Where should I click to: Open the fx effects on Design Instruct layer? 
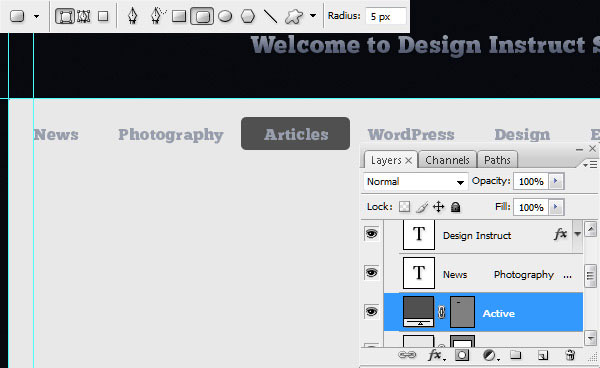[561, 234]
